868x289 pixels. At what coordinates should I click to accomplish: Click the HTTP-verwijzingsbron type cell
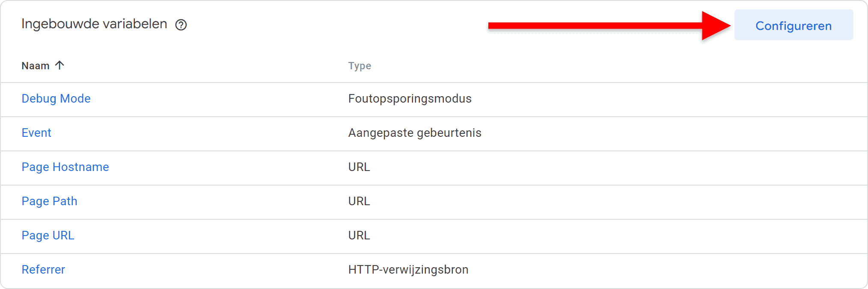408,270
